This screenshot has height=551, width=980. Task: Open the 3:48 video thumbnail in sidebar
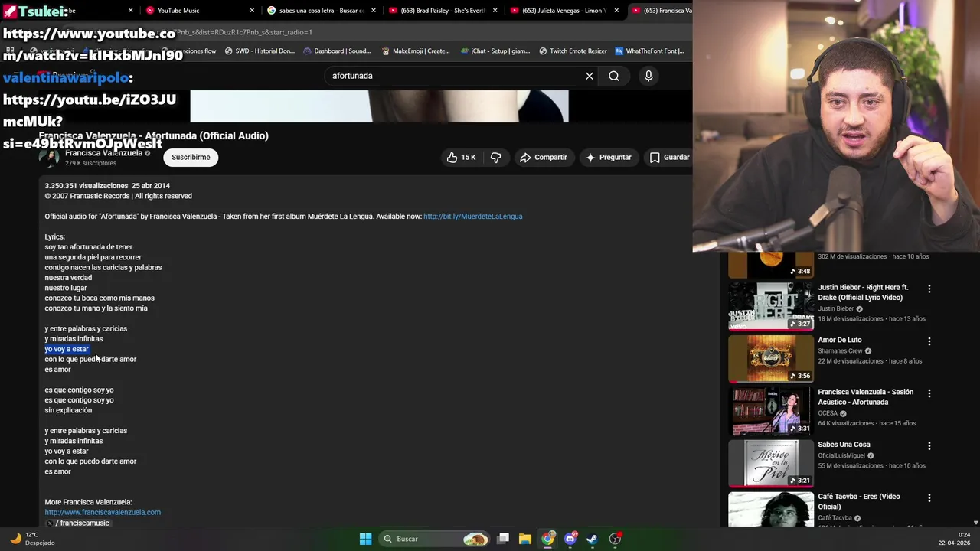tap(770, 265)
